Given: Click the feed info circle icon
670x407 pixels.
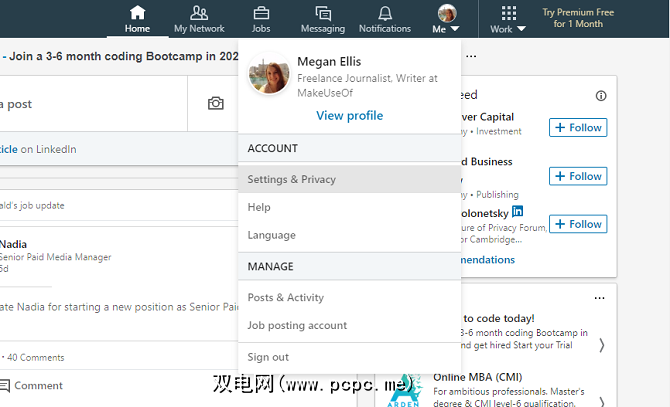Looking at the screenshot, I should [601, 96].
